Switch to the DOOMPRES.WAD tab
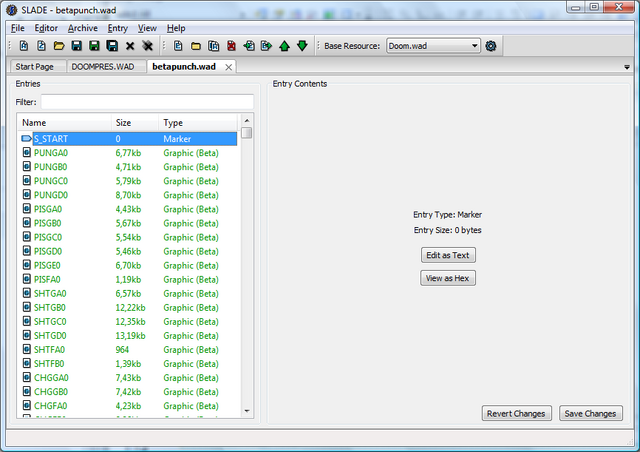The image size is (640, 452). 103,67
